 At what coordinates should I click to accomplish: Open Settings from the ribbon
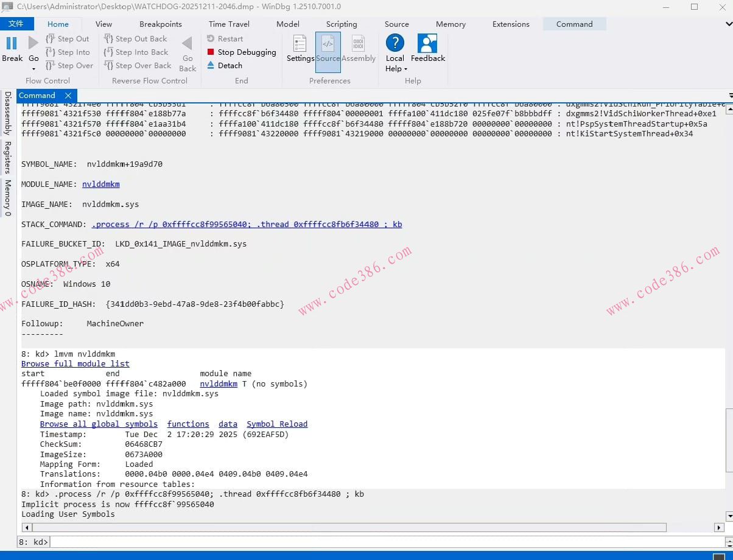300,44
